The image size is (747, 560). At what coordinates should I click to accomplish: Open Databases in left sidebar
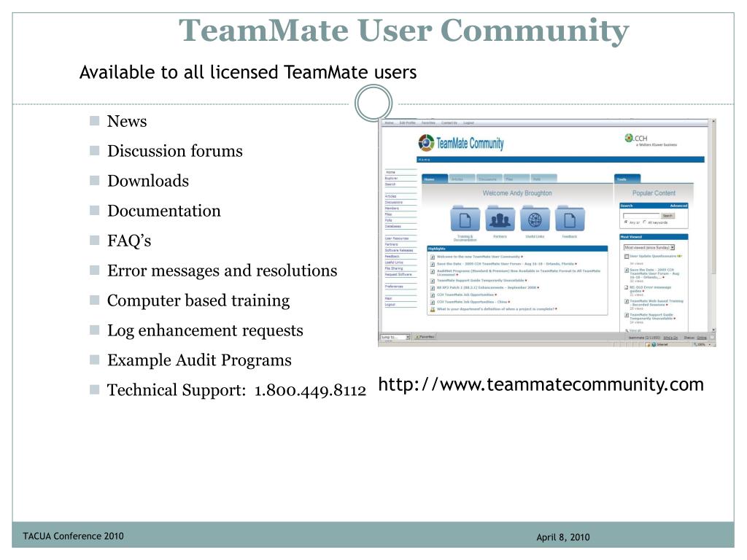(393, 227)
